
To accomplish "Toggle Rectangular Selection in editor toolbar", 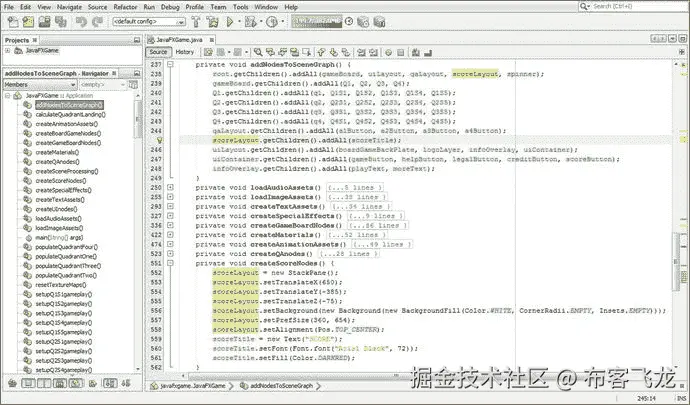I will tap(307, 52).
